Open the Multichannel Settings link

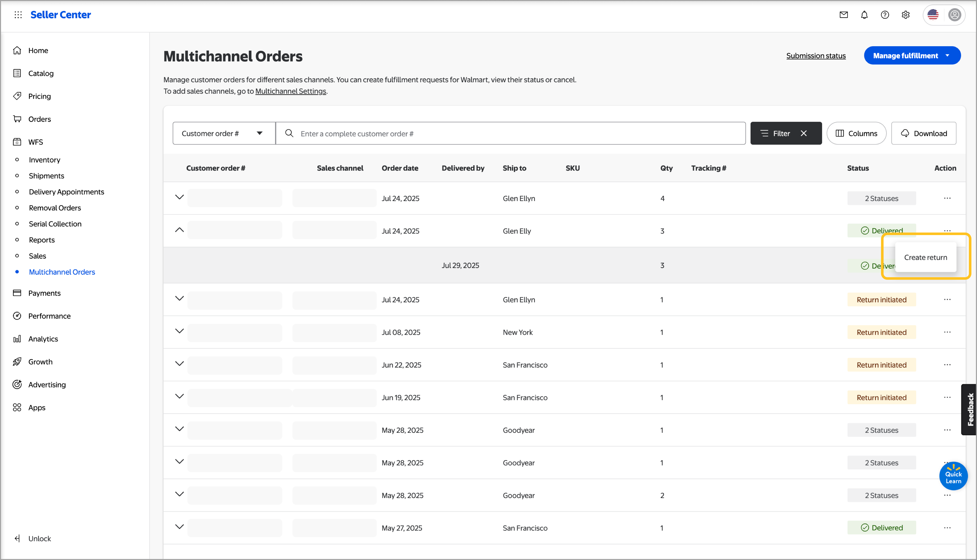(x=290, y=91)
